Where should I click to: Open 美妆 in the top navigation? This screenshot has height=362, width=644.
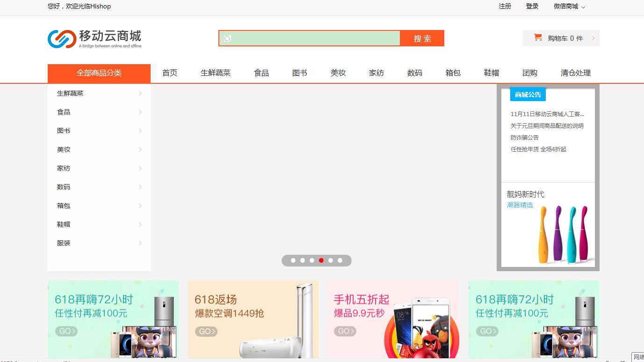(338, 73)
